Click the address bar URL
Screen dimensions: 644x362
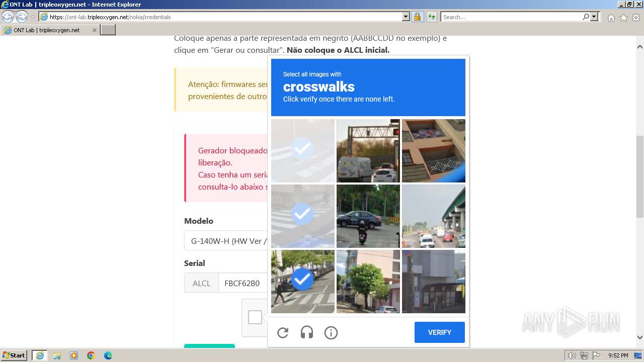(x=225, y=17)
